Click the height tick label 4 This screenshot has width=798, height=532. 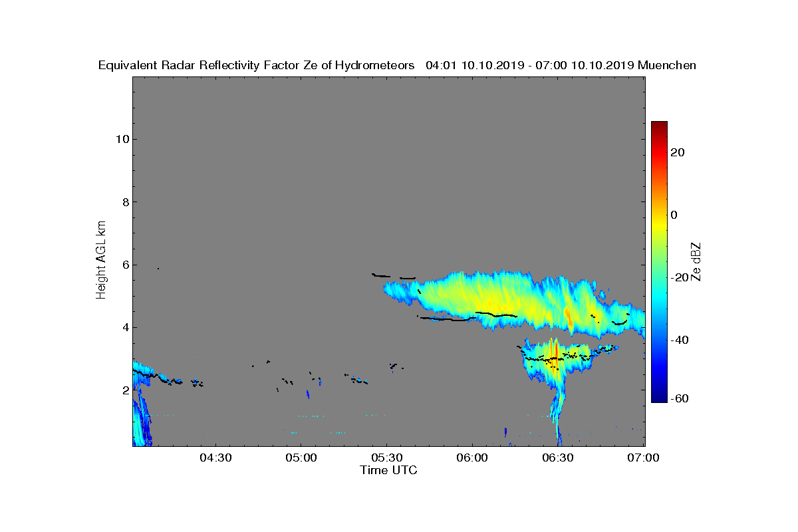(124, 327)
